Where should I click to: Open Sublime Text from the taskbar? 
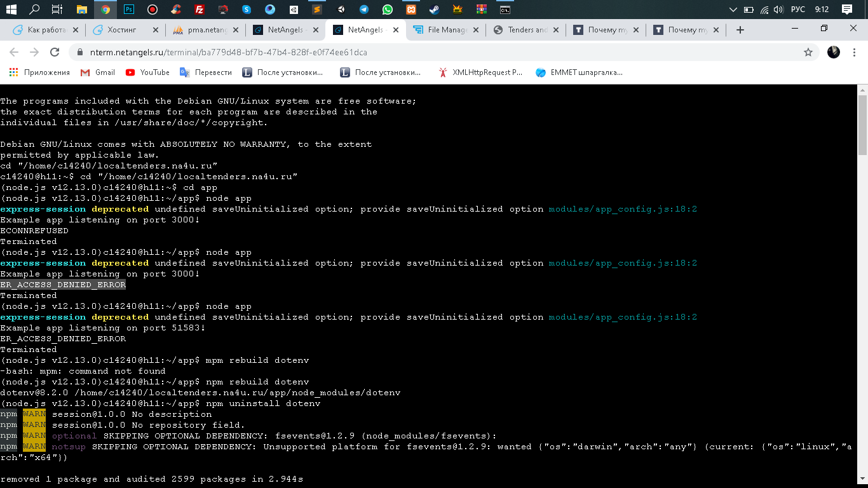coord(317,10)
